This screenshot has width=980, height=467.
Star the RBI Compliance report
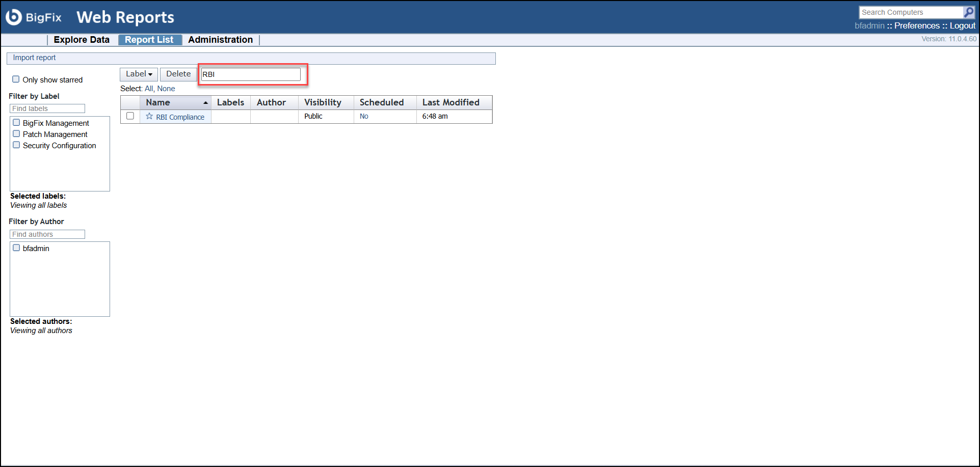pyautogui.click(x=149, y=116)
